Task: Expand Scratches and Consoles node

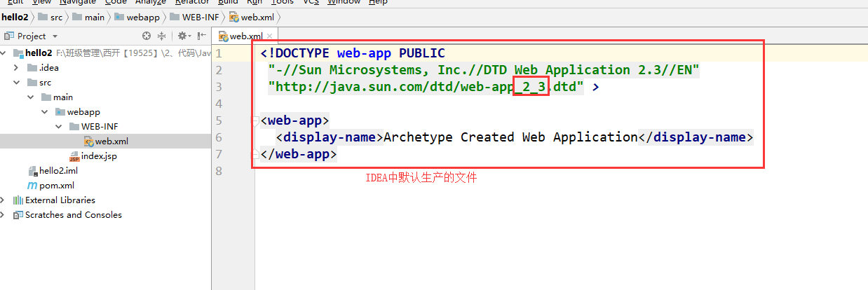Action: coord(4,215)
